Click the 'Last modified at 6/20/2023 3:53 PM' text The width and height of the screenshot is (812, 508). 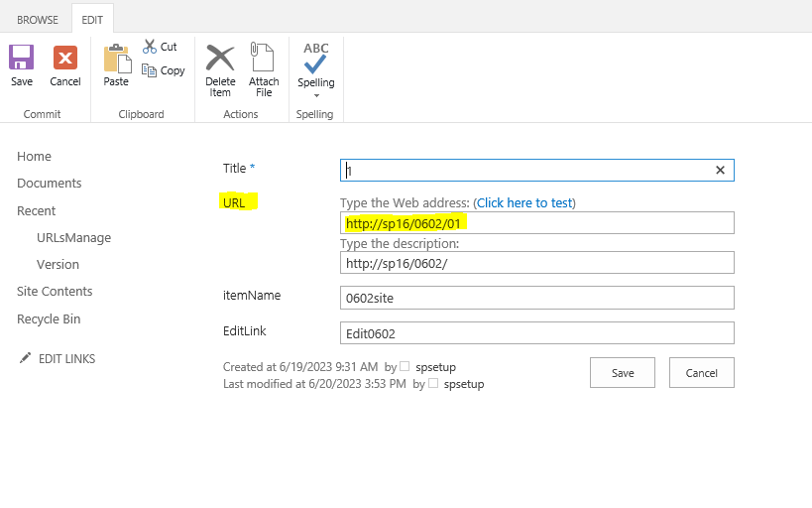[314, 384]
